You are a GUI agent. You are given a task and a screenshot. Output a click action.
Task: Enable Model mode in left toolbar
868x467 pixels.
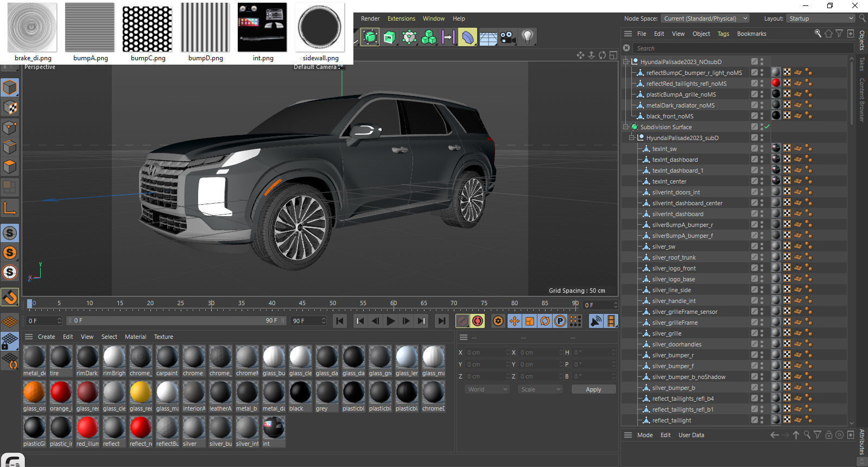tap(10, 87)
